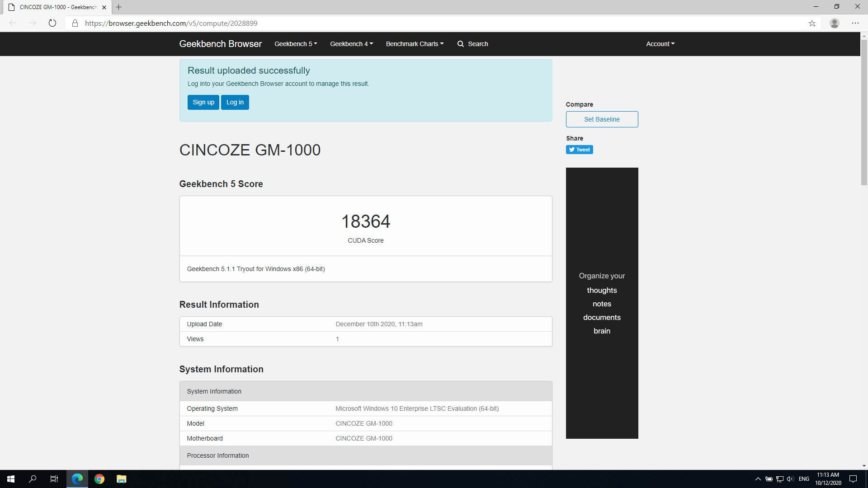
Task: Open a new tab with plus icon
Action: pyautogui.click(x=119, y=7)
